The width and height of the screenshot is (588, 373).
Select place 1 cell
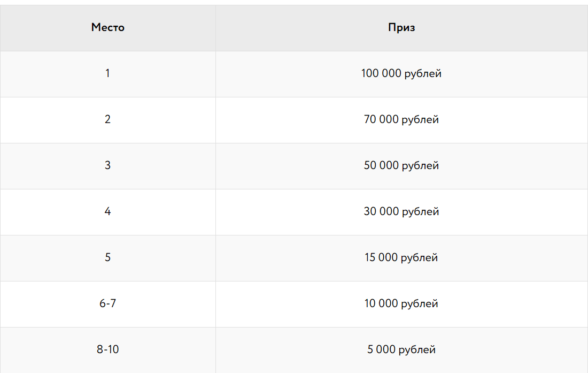[x=107, y=74]
